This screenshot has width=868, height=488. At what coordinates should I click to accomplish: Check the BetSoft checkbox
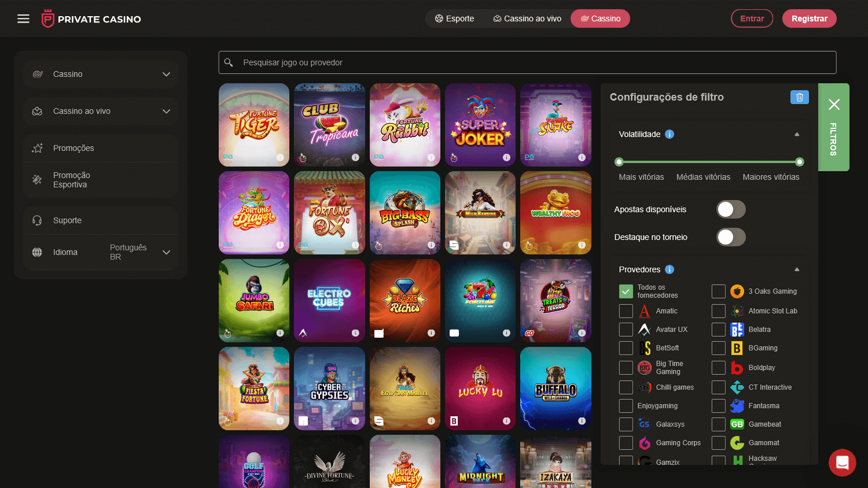point(626,348)
